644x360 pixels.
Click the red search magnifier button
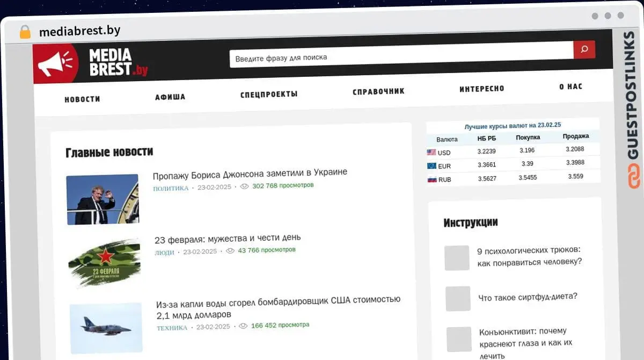tap(584, 50)
